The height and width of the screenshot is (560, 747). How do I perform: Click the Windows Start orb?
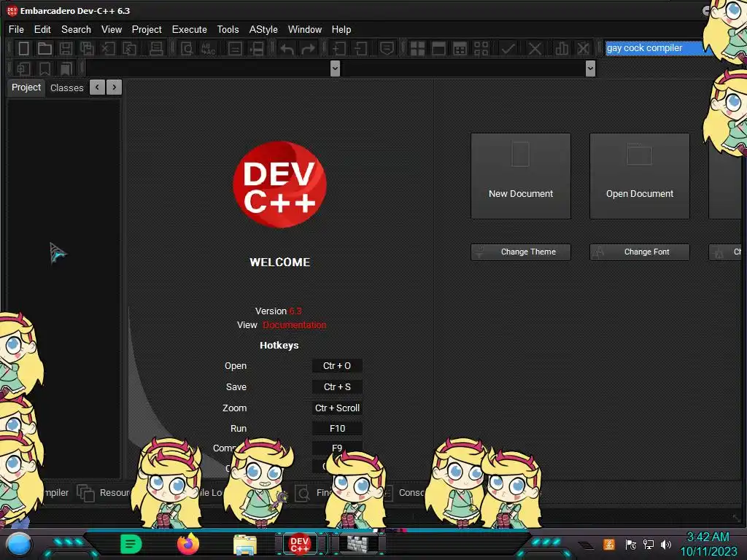[x=19, y=545]
